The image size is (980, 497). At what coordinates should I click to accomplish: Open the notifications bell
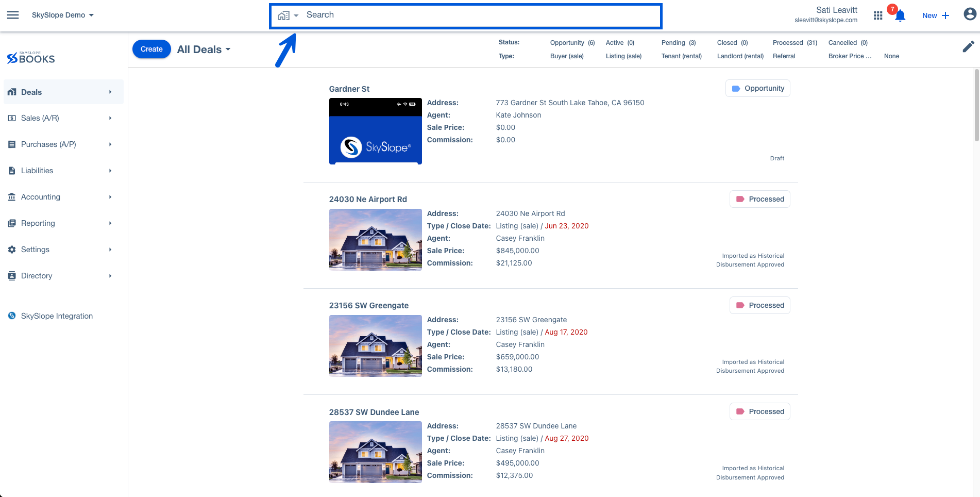pos(900,16)
